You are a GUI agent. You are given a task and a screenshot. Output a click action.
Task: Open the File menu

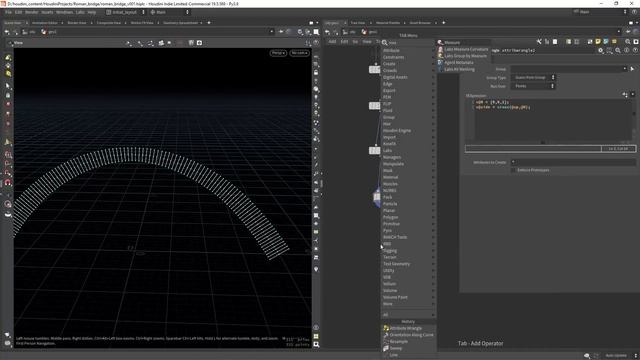click(x=8, y=12)
